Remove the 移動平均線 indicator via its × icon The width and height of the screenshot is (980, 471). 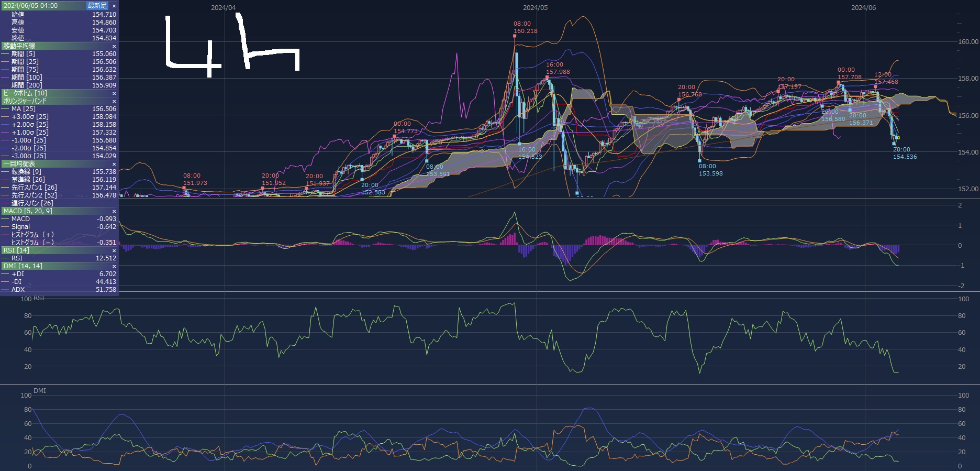(114, 46)
